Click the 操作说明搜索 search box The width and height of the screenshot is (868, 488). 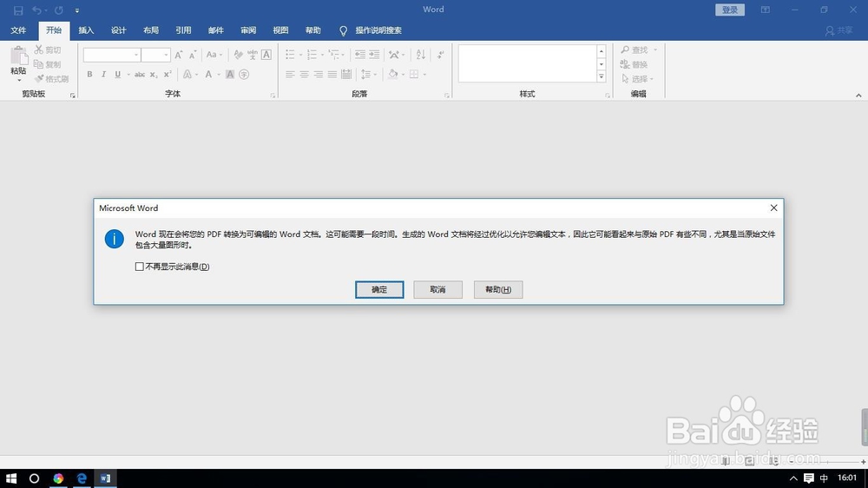coord(371,30)
